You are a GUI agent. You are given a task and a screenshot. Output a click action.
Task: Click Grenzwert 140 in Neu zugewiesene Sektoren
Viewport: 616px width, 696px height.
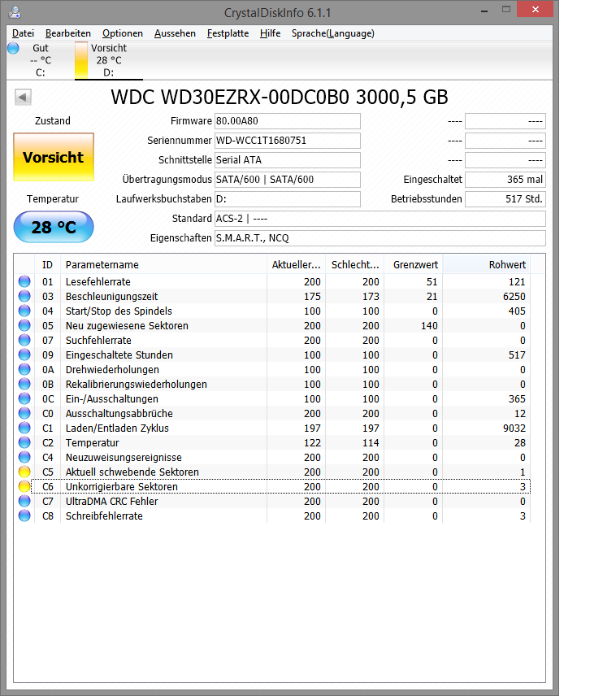pos(429,325)
